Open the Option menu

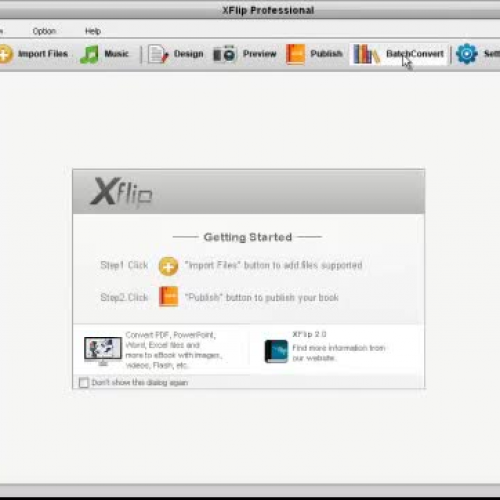pyautogui.click(x=44, y=31)
